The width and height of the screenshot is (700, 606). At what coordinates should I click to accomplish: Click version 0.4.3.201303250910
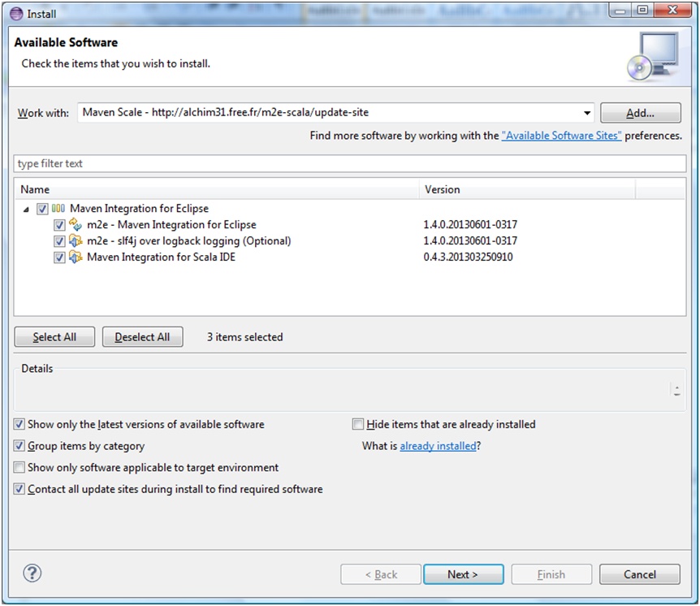[x=469, y=258]
